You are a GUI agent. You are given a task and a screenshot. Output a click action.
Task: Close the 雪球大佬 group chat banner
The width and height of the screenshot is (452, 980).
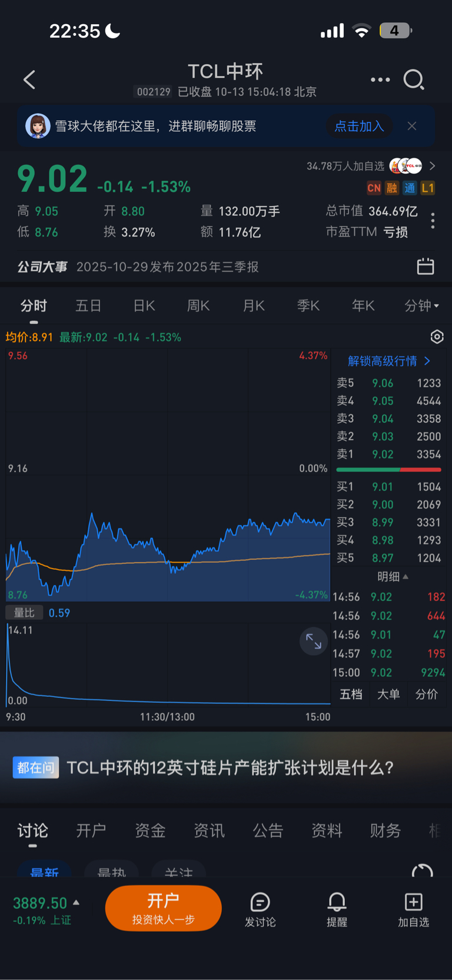pyautogui.click(x=412, y=126)
